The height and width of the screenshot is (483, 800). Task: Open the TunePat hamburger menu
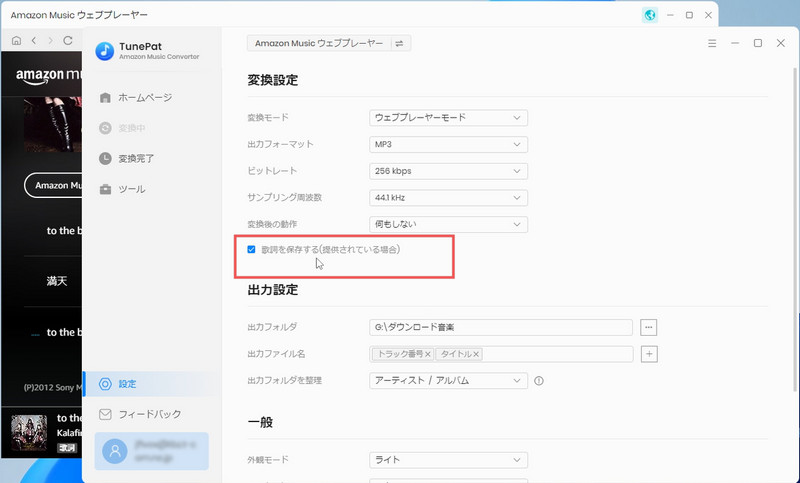pyautogui.click(x=712, y=43)
